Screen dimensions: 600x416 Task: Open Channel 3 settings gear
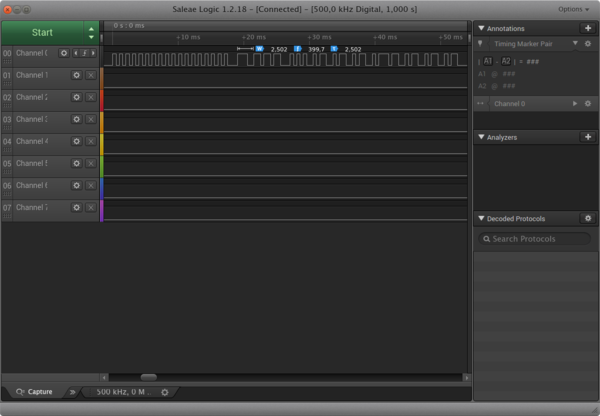77,119
